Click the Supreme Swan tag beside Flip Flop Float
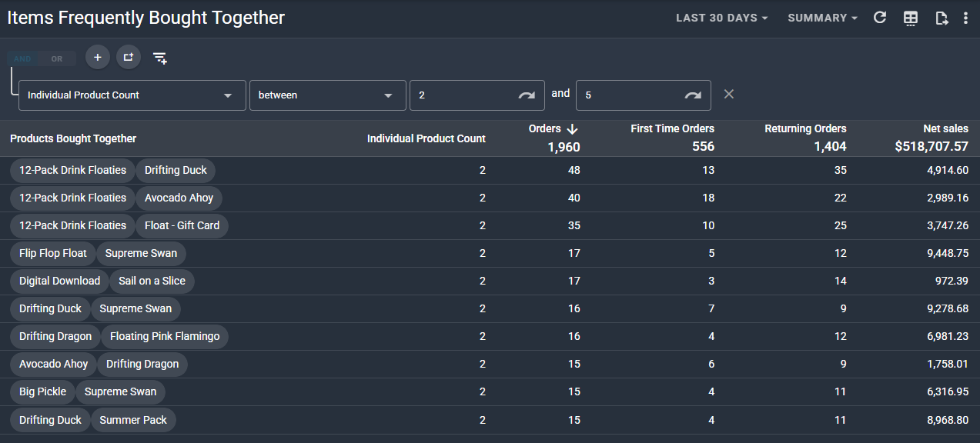This screenshot has height=443, width=980. pyautogui.click(x=141, y=253)
